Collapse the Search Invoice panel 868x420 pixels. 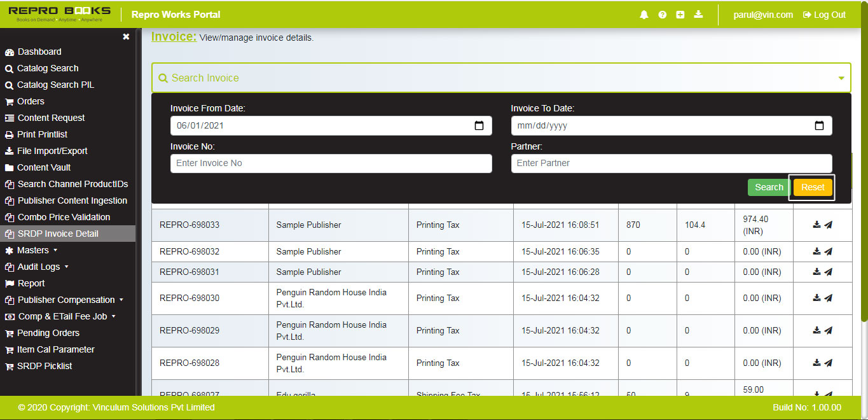tap(841, 77)
